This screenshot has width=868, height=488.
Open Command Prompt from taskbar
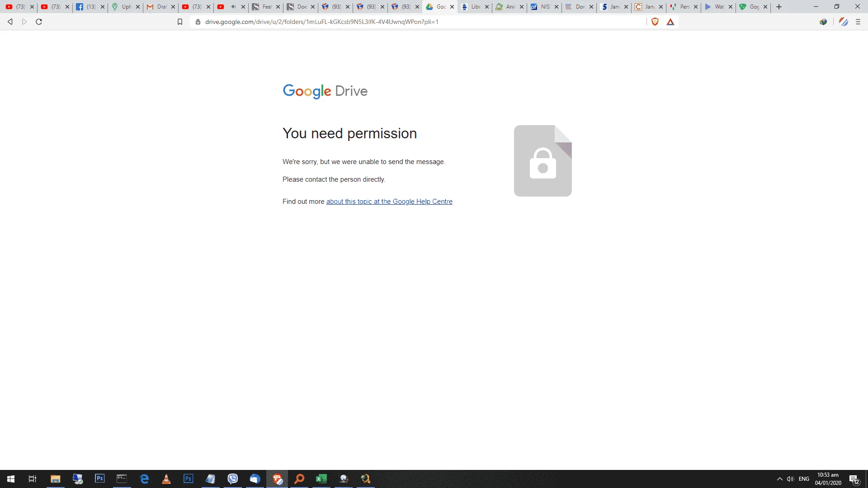tap(122, 479)
